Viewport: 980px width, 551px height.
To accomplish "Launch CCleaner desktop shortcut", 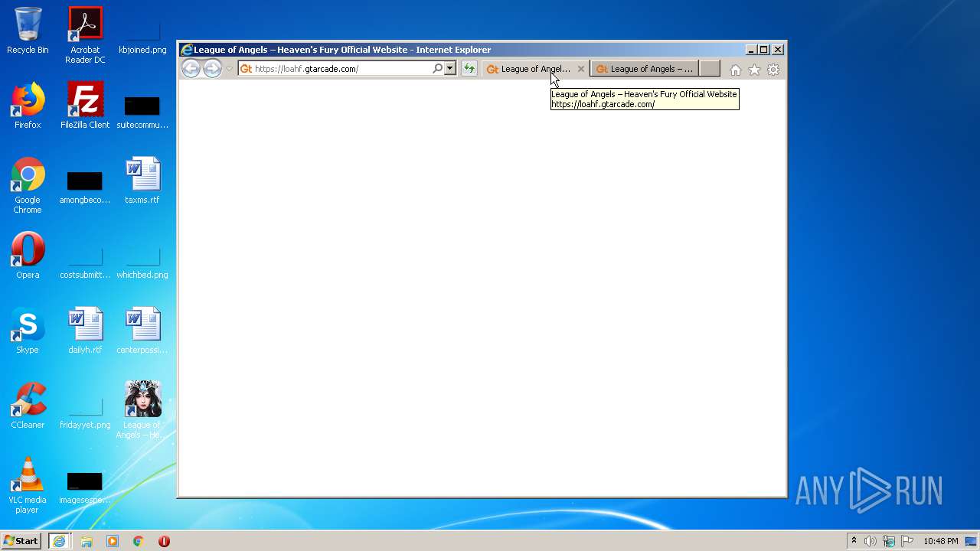I will [x=28, y=406].
